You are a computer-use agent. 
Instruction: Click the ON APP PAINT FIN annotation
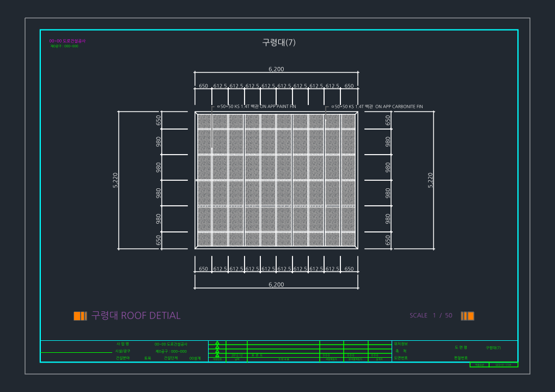tap(278, 107)
